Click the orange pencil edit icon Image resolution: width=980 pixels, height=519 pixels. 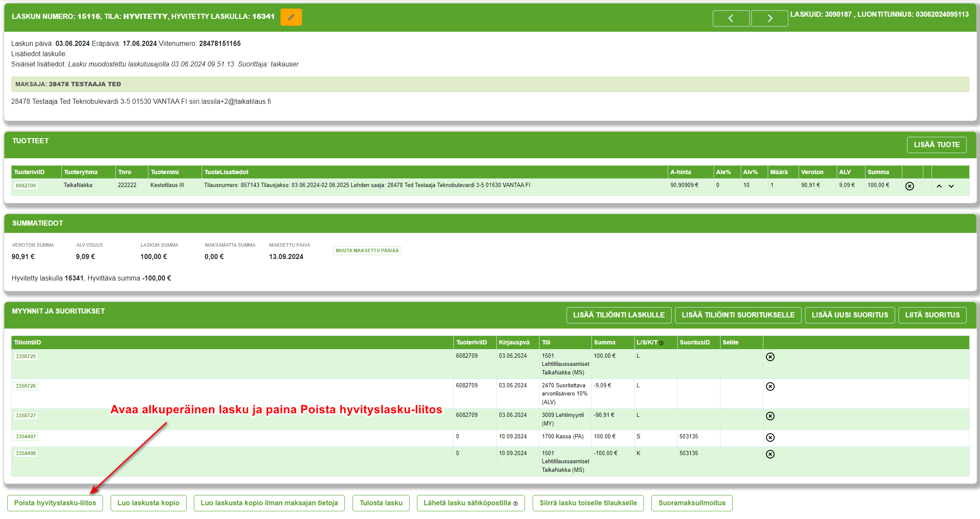coord(291,17)
